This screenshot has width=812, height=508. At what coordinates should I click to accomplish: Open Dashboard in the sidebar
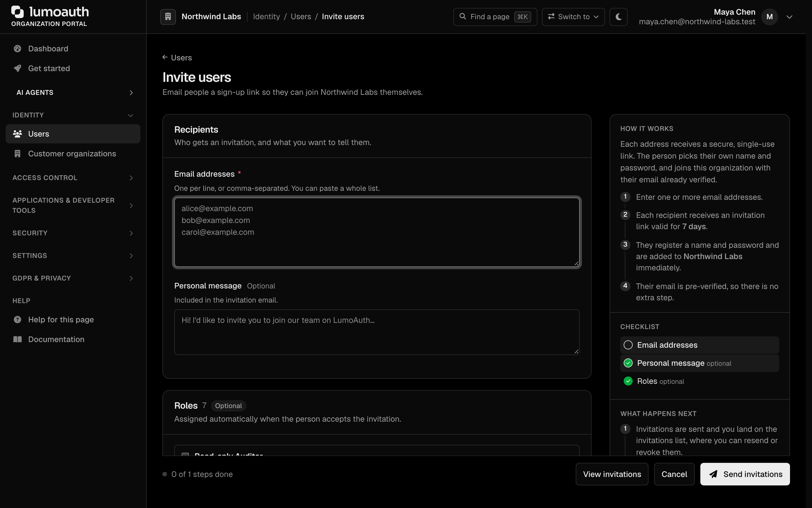(x=73, y=49)
